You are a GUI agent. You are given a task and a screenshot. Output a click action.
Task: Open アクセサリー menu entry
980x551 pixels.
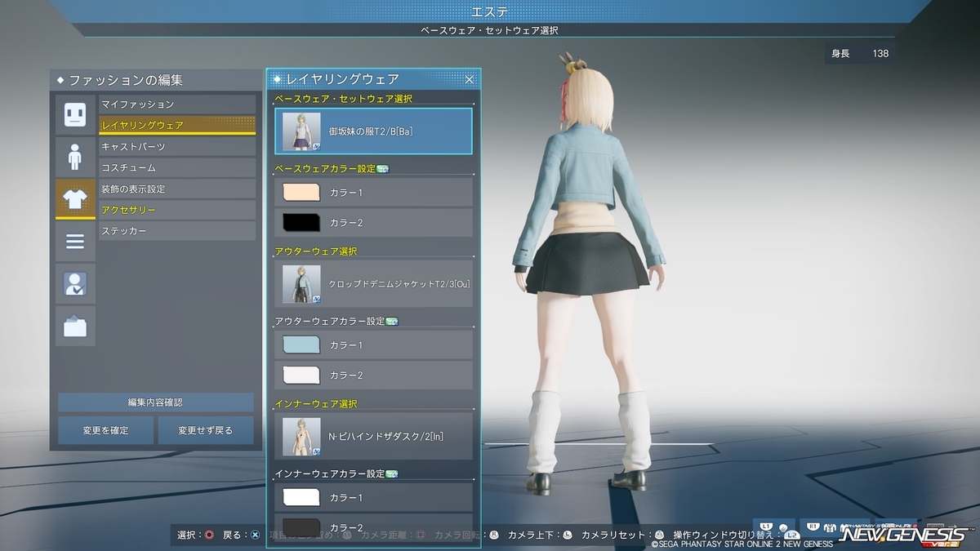click(x=177, y=211)
